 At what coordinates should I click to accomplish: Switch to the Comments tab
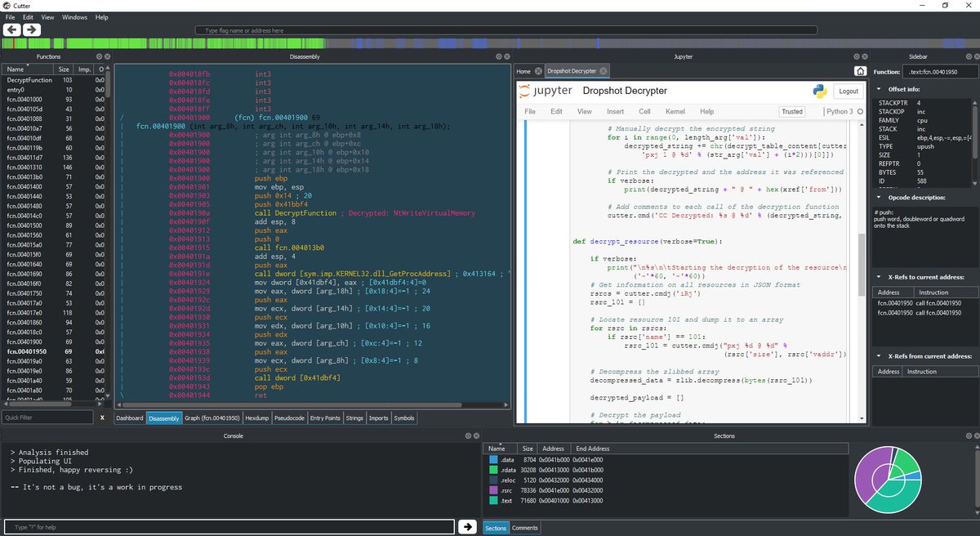(x=525, y=528)
